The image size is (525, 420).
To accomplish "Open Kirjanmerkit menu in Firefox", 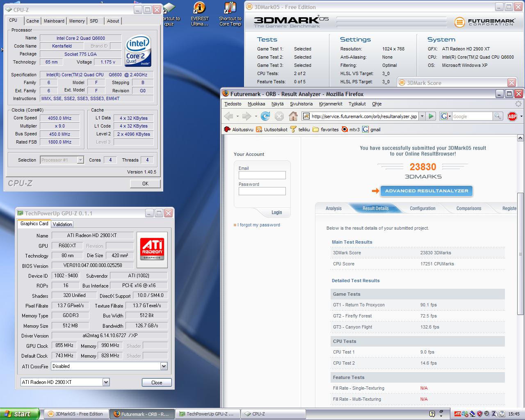I will tap(331, 104).
